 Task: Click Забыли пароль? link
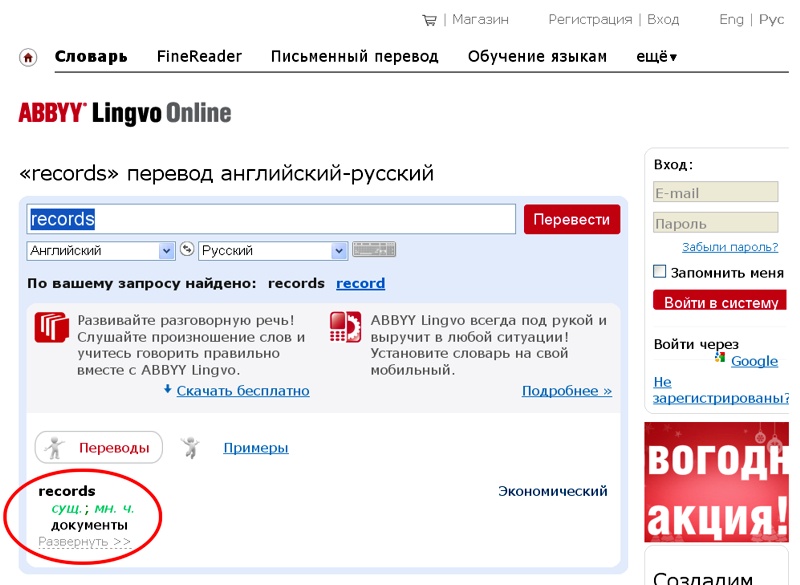coord(730,247)
